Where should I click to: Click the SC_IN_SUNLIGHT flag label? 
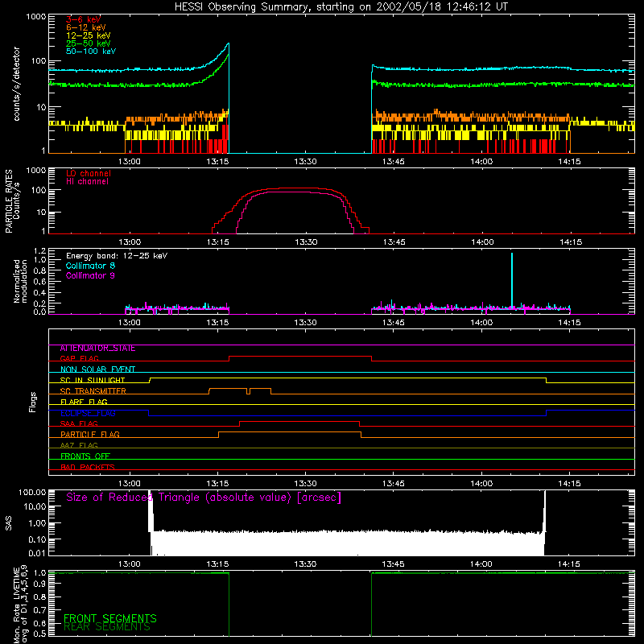93,380
